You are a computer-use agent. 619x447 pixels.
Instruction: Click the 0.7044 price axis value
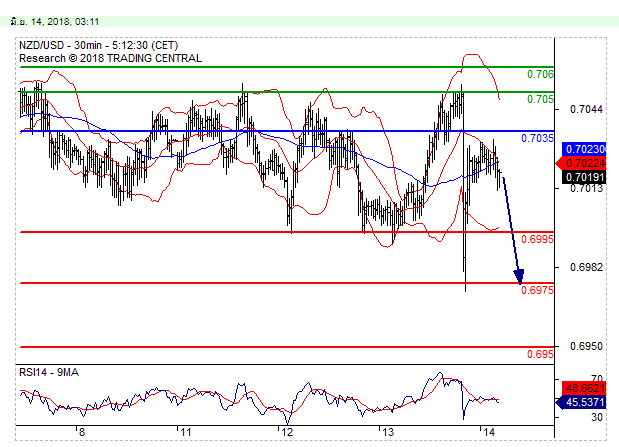pos(586,109)
